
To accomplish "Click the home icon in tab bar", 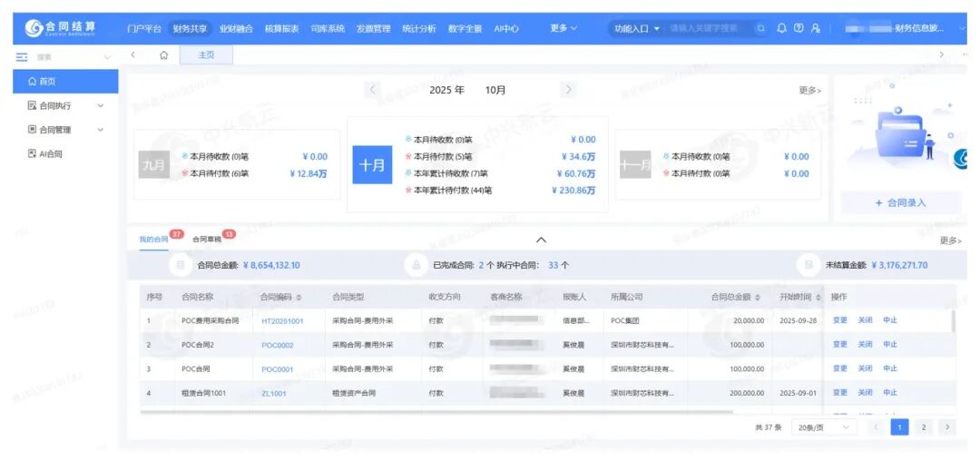I will coord(163,55).
